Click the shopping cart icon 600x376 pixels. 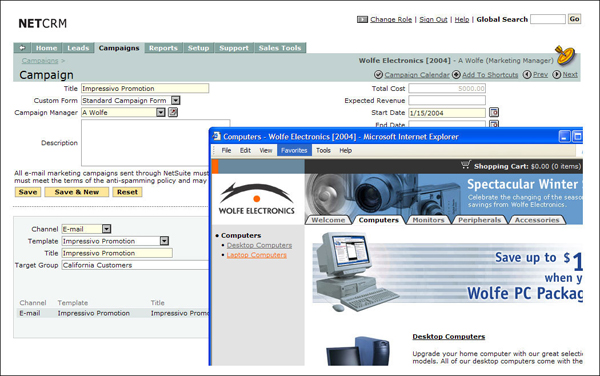point(466,165)
